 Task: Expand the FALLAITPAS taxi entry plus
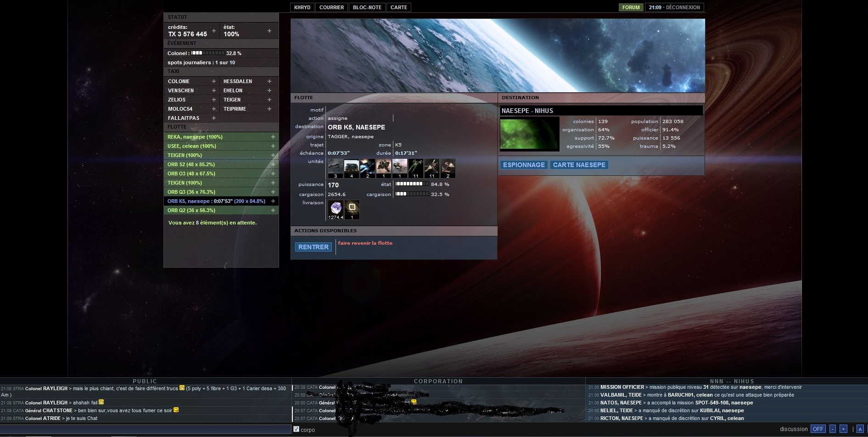tap(214, 118)
